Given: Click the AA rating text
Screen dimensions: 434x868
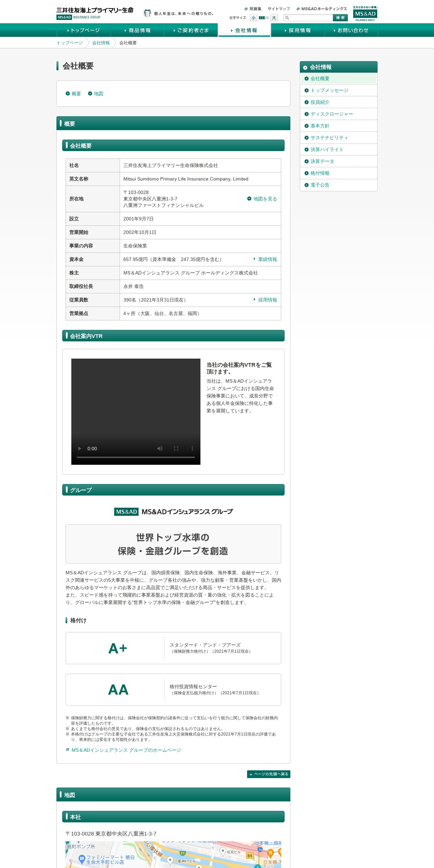Looking at the screenshot, I should click(118, 690).
